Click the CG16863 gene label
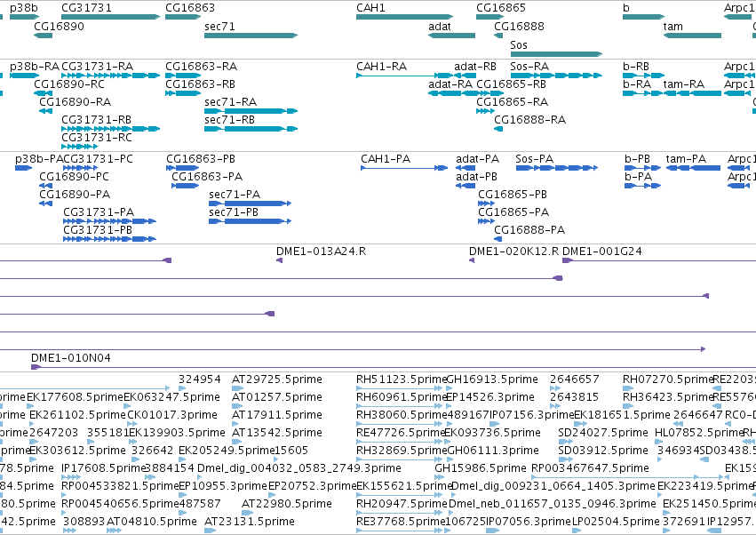Viewport: 756px width, 535px height. [x=190, y=8]
